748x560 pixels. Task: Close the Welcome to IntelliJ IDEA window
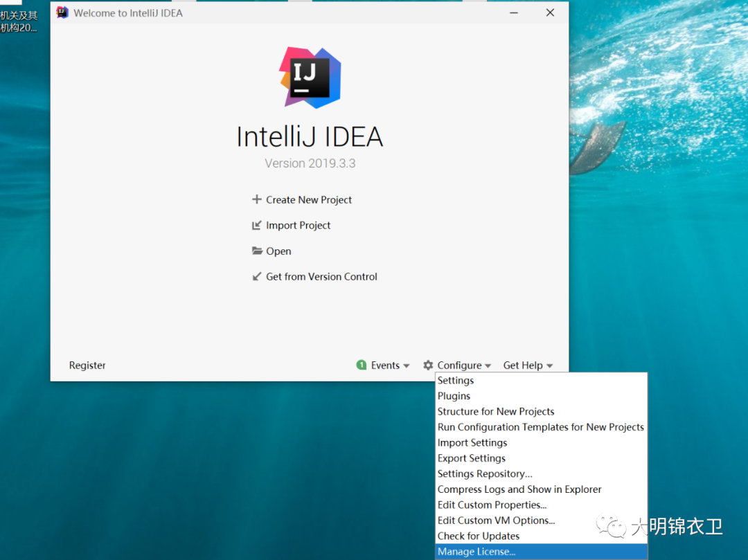click(x=550, y=12)
